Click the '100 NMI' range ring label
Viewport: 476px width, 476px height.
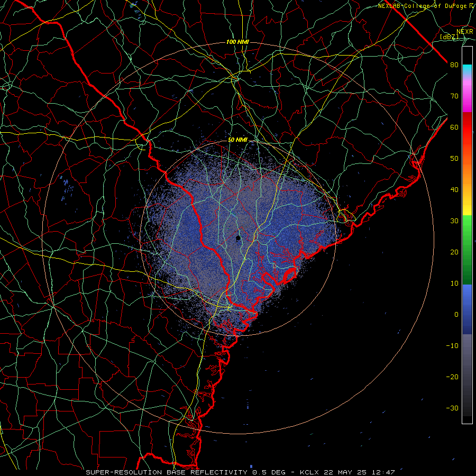pos(237,42)
